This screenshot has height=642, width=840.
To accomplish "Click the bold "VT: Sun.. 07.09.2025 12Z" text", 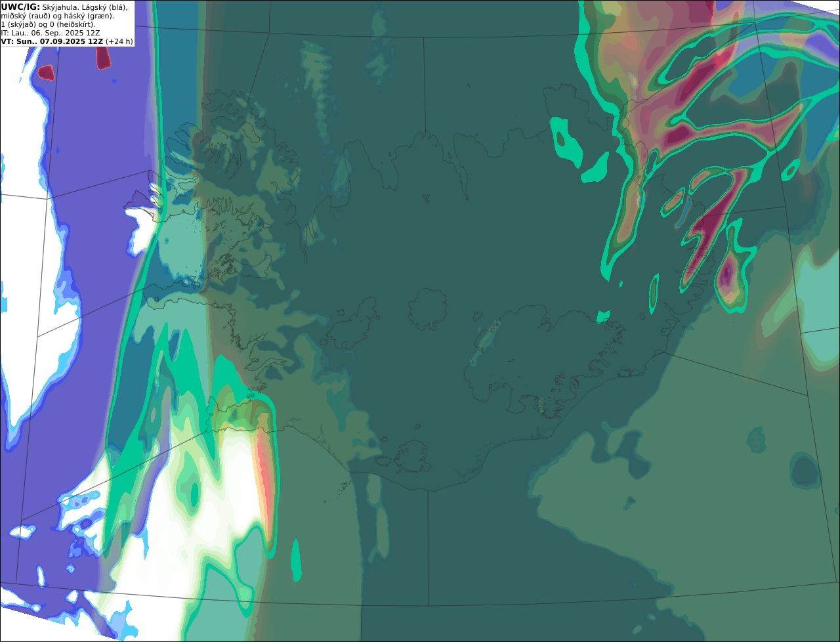I will (x=52, y=41).
